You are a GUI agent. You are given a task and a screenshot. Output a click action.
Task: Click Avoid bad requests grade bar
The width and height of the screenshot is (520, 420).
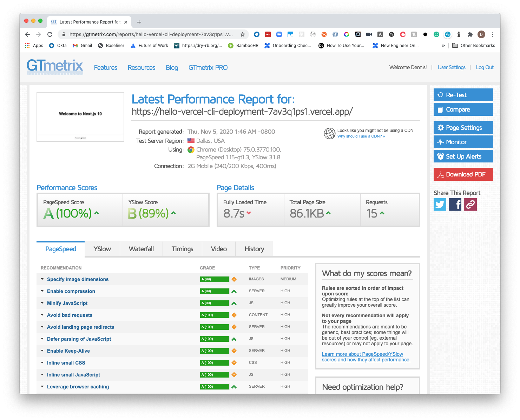coord(214,315)
